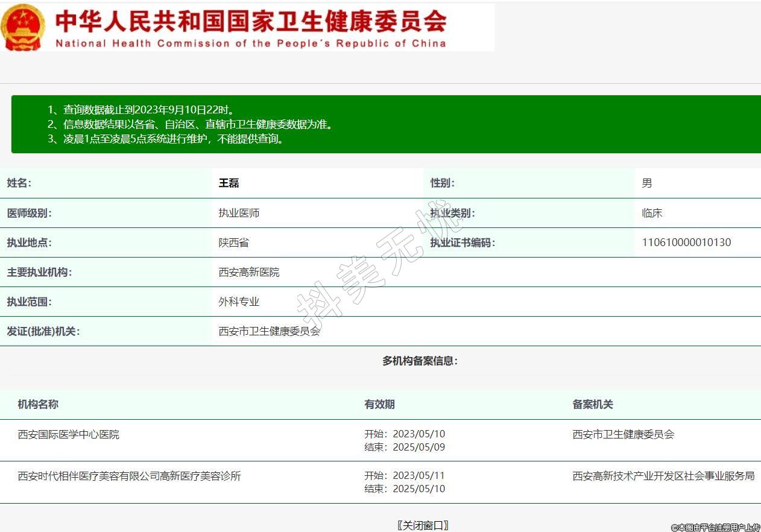Click the certificate number 110610000010130
Screen dimensions: 761x532
pyautogui.click(x=686, y=242)
